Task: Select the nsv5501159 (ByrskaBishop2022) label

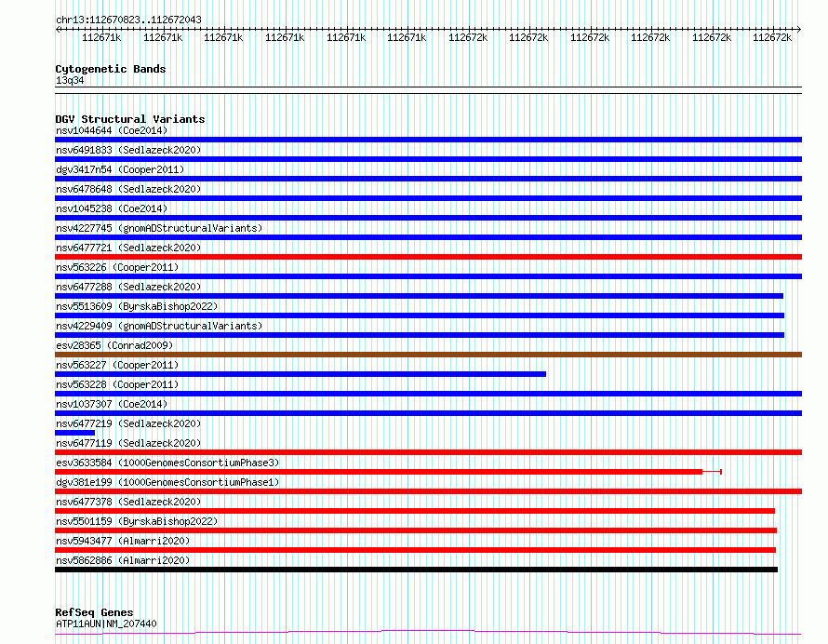Action: 137,521
